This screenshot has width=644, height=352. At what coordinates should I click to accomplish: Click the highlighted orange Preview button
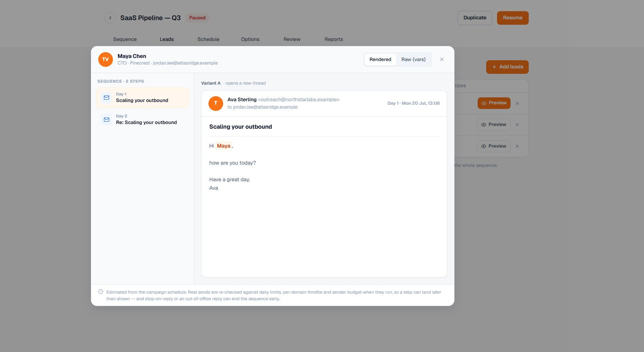coord(494,103)
